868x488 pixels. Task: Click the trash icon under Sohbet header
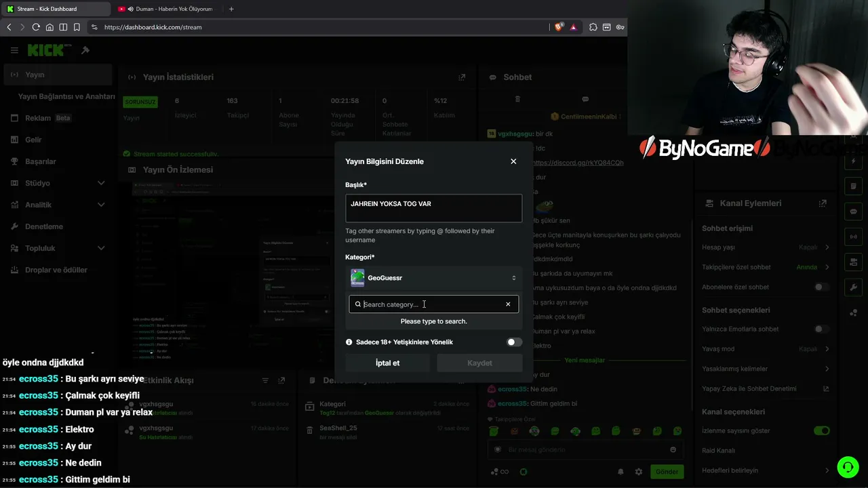(517, 99)
